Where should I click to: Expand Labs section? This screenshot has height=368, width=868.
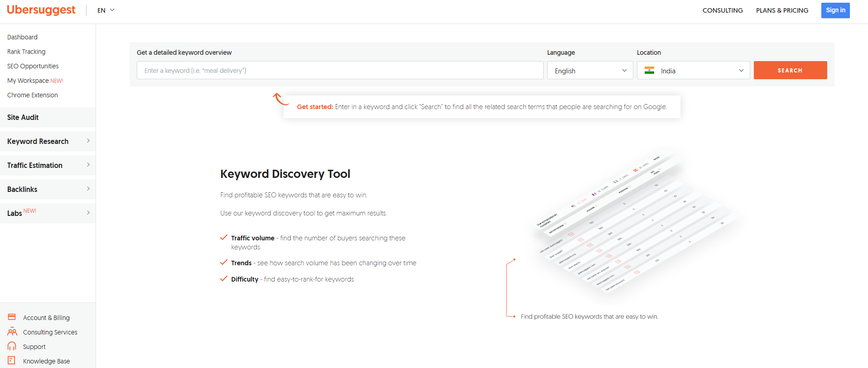tap(48, 213)
